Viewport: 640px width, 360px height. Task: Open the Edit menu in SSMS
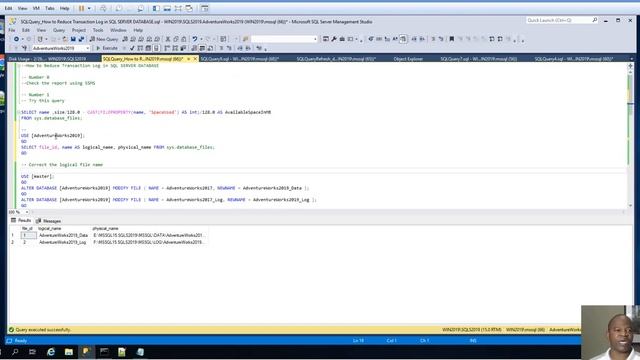coord(26,30)
